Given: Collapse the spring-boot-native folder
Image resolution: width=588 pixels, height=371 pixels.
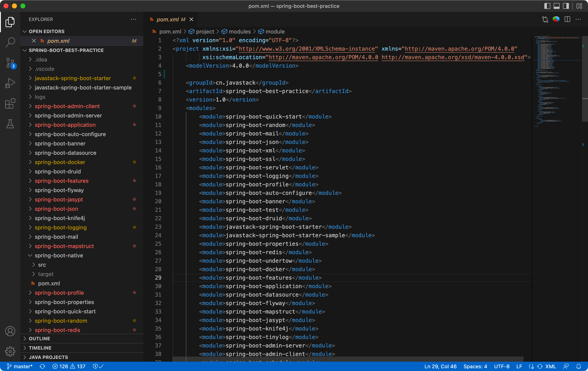Looking at the screenshot, I should pos(82,255).
